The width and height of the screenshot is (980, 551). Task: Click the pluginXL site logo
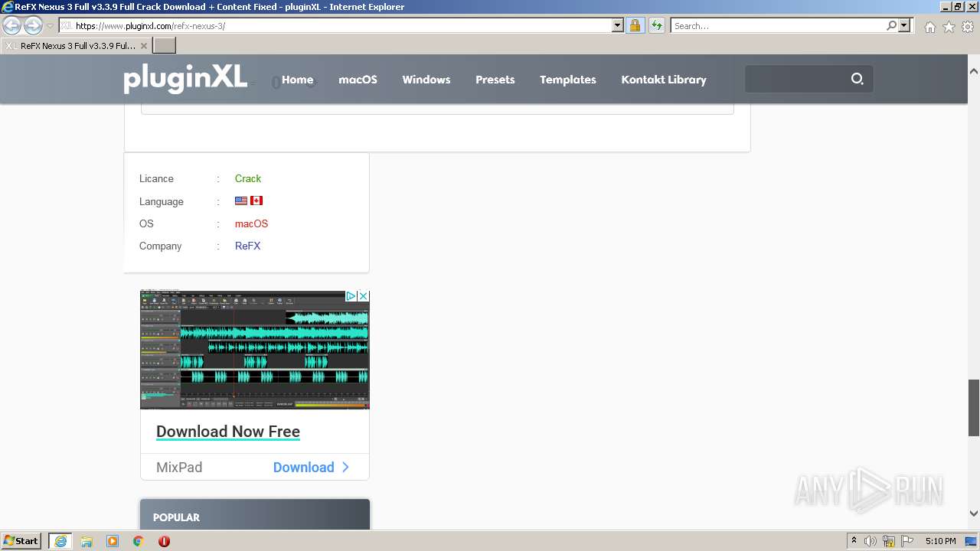185,77
